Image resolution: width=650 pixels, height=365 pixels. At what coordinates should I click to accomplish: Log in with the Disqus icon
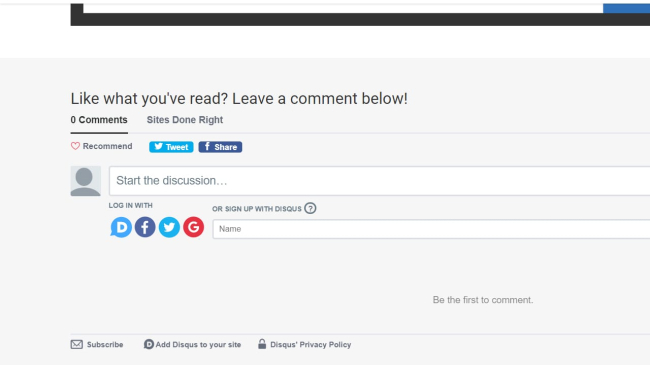click(x=121, y=227)
